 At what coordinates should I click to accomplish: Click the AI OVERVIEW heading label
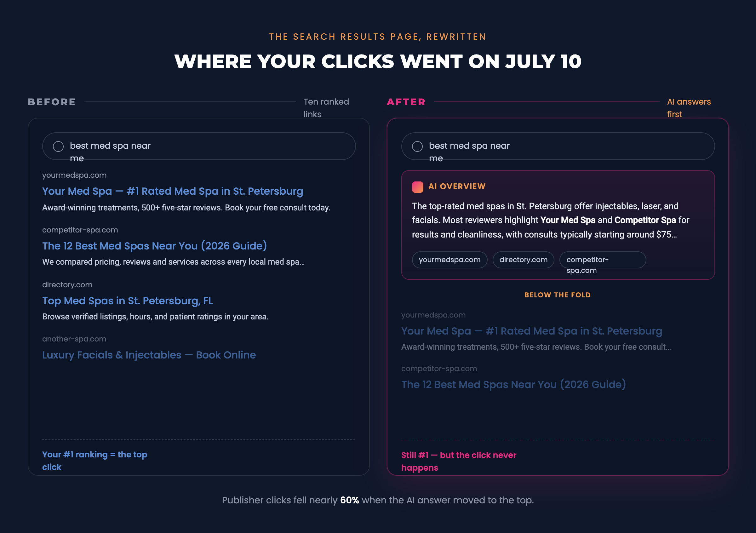click(457, 186)
